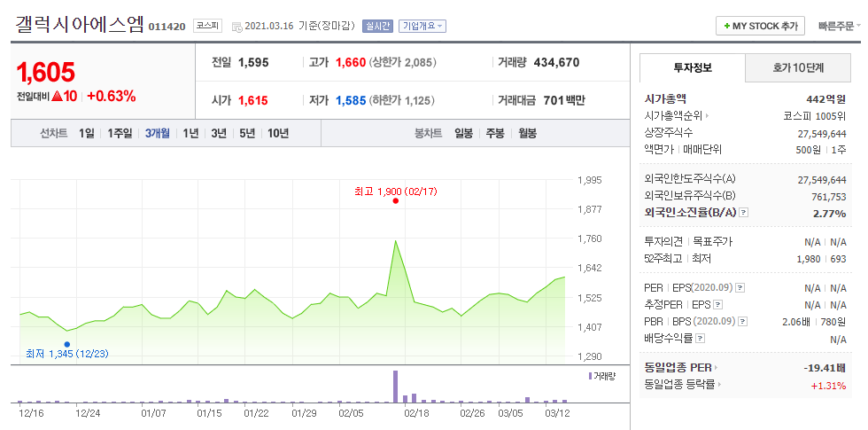Screen dimensions: 868x430
Task: Open the 빠른주문 dropdown
Action: pyautogui.click(x=840, y=26)
